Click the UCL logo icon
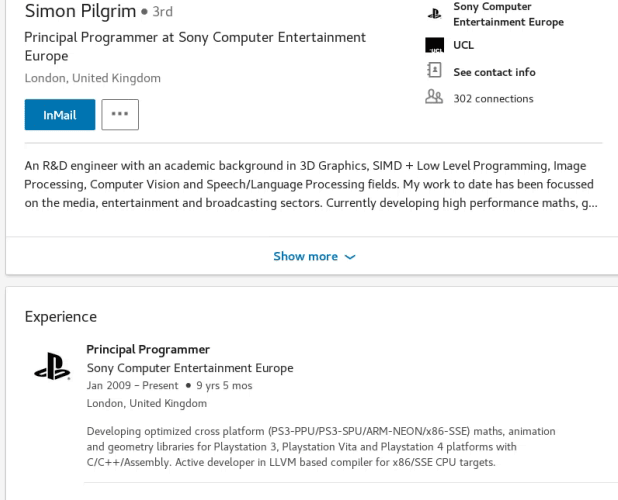 [x=434, y=45]
